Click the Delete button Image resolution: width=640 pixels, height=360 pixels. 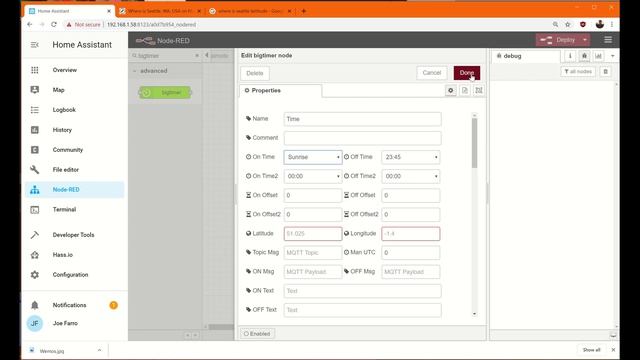[255, 73]
